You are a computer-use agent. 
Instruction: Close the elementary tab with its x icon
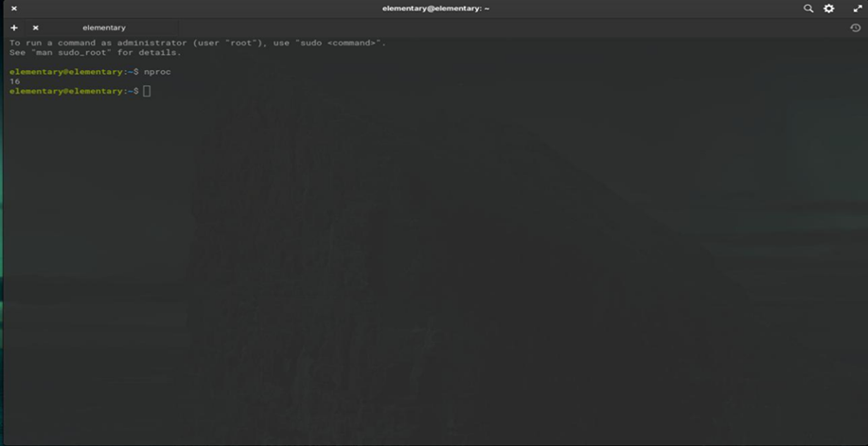point(36,27)
